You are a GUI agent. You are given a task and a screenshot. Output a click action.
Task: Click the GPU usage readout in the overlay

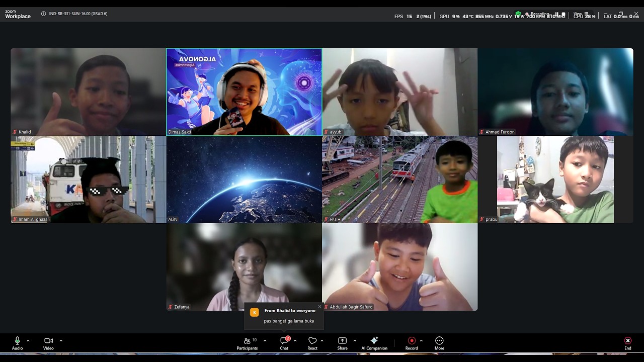pos(449,17)
